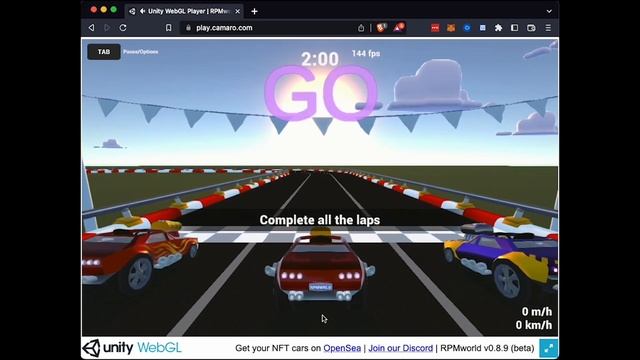Click the 2:00 race timer
The height and width of the screenshot is (360, 640).
click(x=320, y=59)
